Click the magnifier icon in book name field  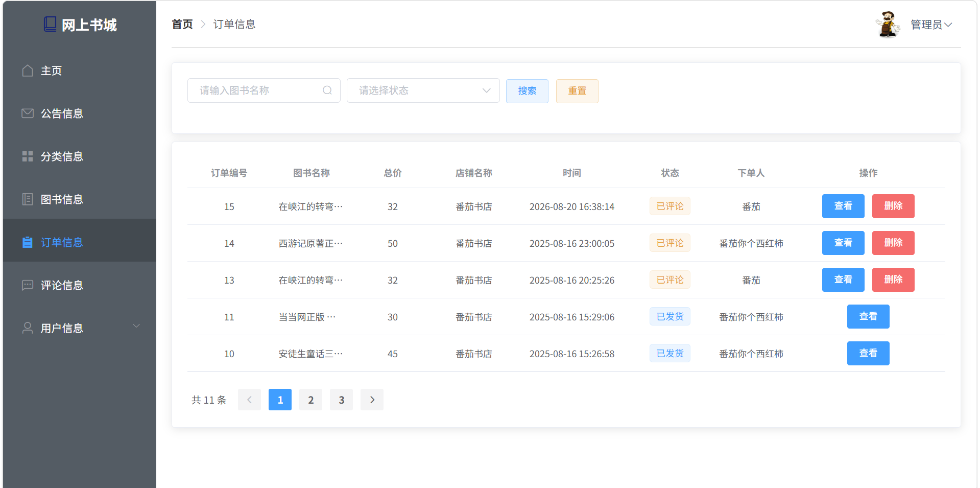tap(327, 90)
